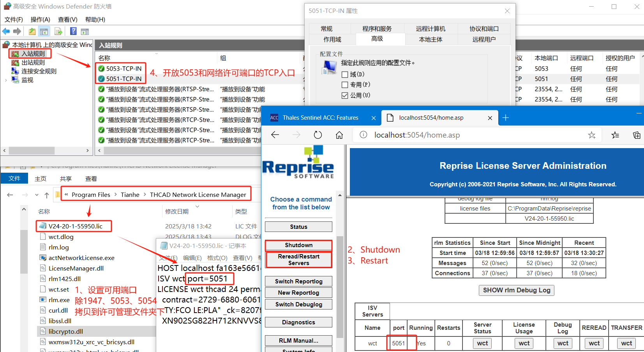The image size is (644, 352).
Task: Click the Reread/Restart Servers button
Action: [x=298, y=260]
